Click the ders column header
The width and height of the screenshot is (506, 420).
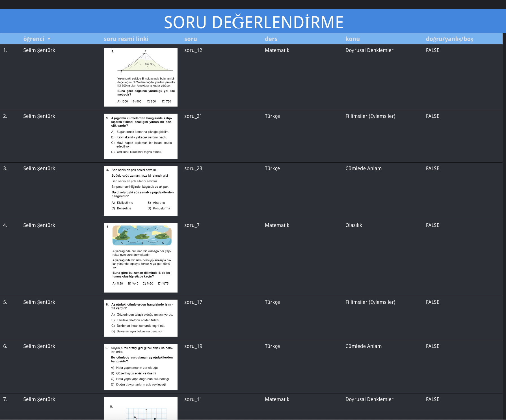click(x=271, y=39)
